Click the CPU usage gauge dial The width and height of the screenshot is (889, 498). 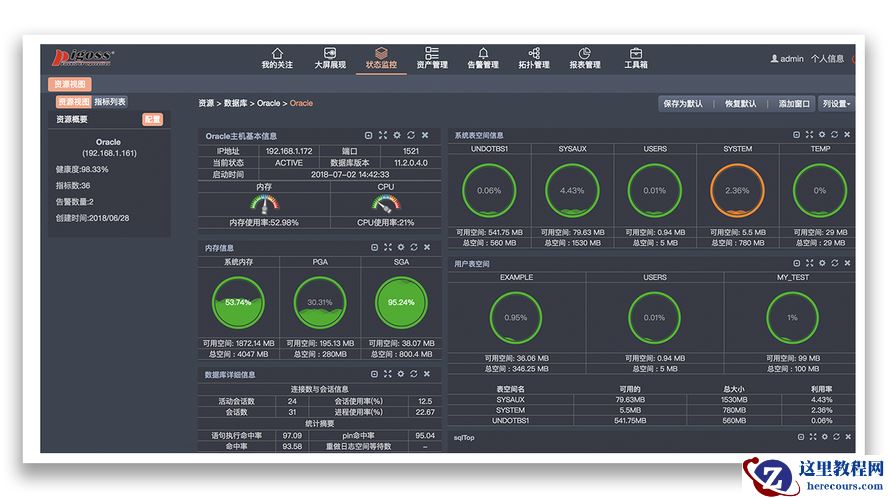(386, 203)
